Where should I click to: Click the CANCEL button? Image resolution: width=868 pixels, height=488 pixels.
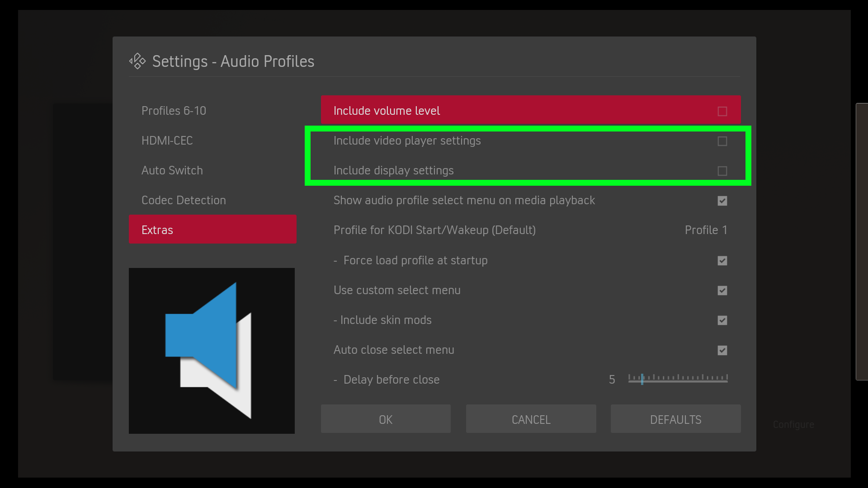point(531,419)
